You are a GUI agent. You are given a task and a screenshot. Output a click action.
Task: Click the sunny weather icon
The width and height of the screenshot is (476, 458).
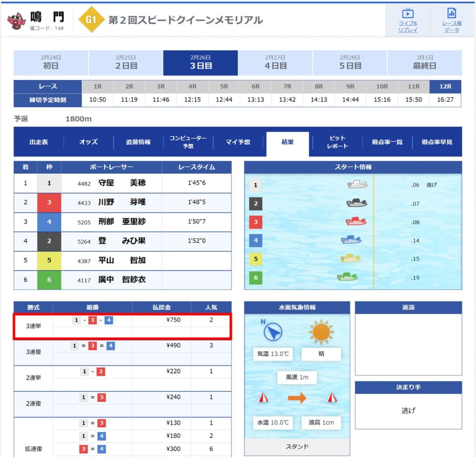[x=321, y=332]
